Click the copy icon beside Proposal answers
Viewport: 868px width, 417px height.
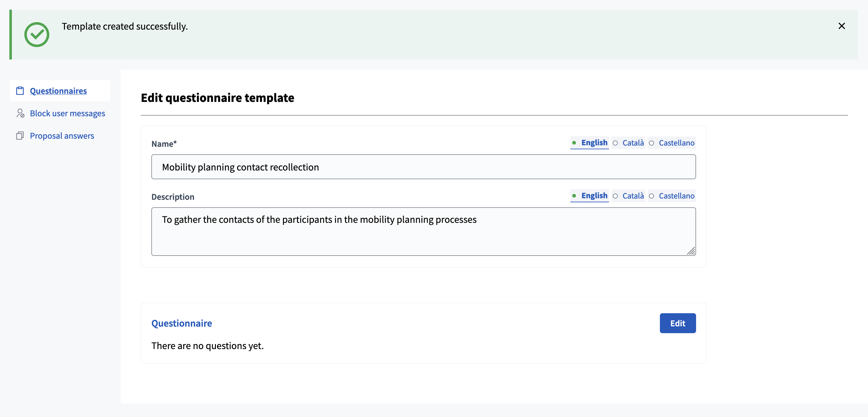[20, 136]
